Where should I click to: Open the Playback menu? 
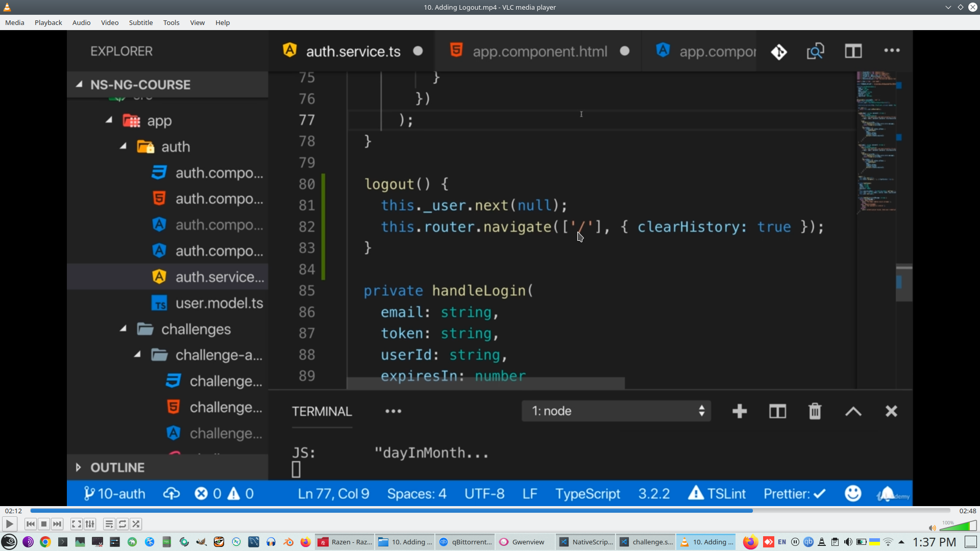(48, 22)
